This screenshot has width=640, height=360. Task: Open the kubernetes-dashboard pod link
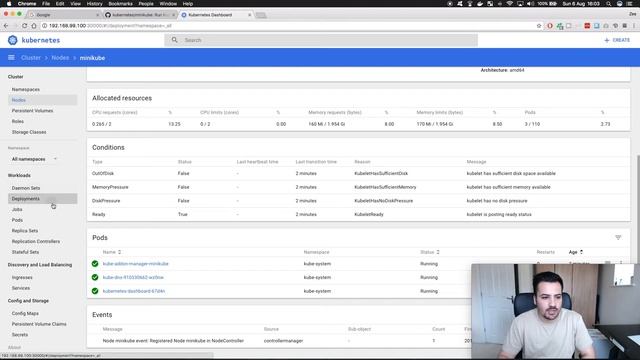click(x=134, y=291)
